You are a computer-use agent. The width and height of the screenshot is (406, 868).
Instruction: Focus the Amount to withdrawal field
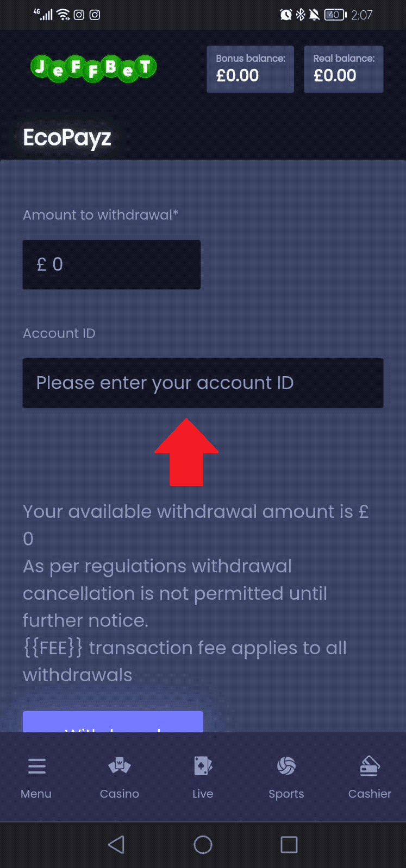pos(111,264)
